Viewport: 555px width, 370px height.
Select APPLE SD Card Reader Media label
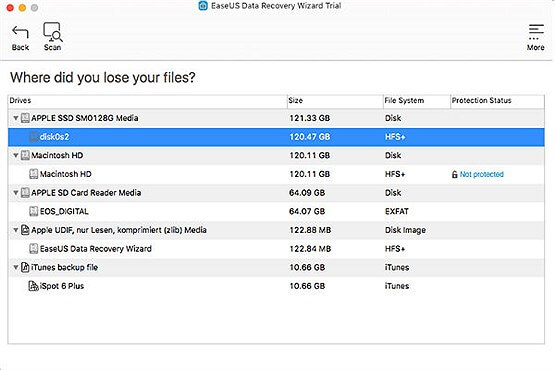click(x=86, y=193)
